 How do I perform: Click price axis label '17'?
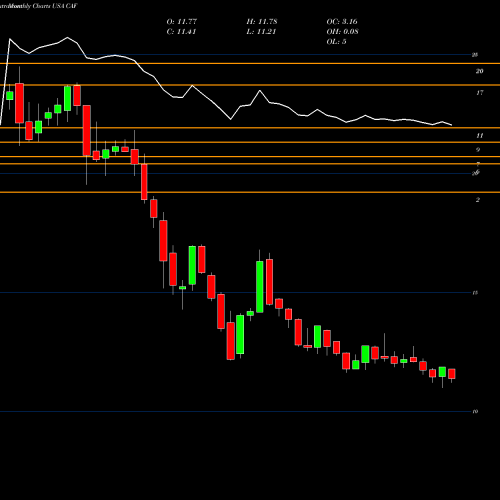(479, 93)
